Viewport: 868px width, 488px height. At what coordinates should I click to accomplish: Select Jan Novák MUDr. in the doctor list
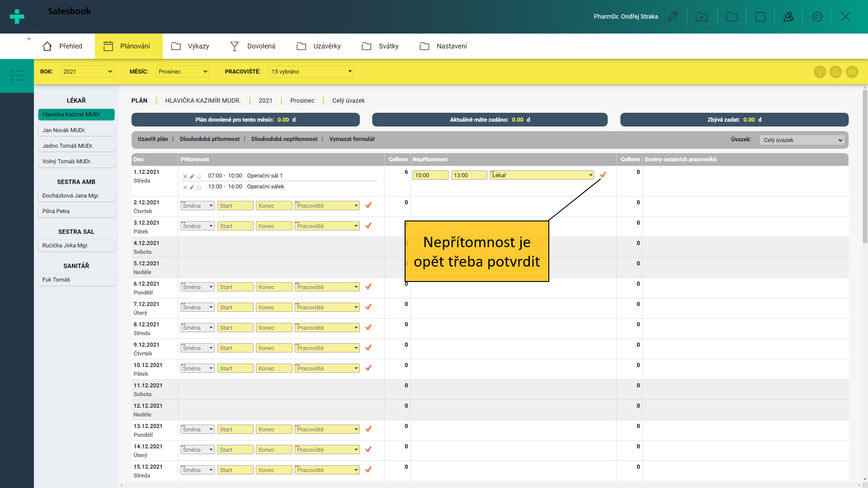point(76,130)
